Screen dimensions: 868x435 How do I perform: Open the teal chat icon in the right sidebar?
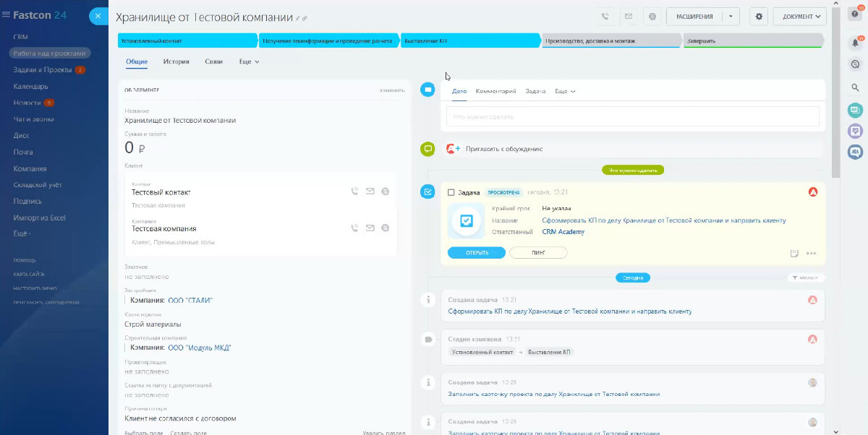click(x=855, y=110)
